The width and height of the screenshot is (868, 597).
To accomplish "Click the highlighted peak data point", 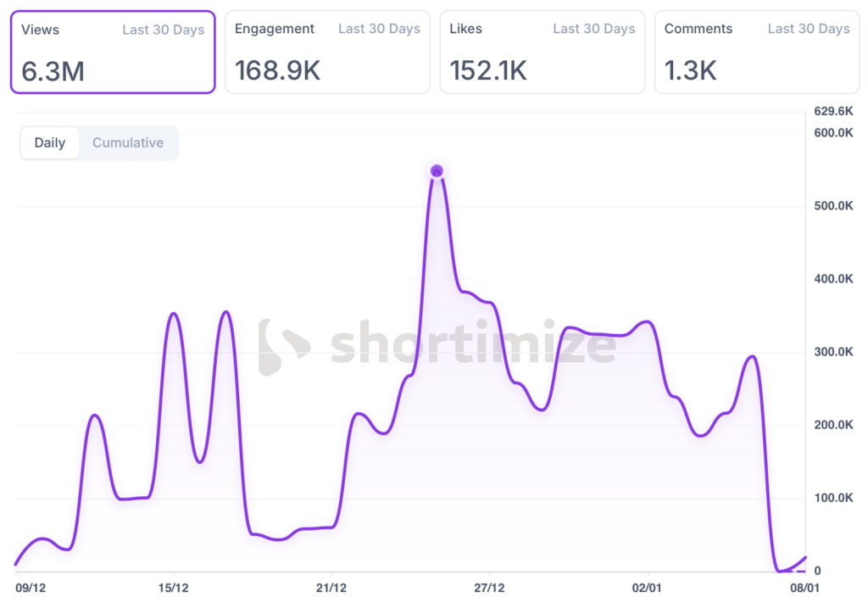I will click(437, 171).
